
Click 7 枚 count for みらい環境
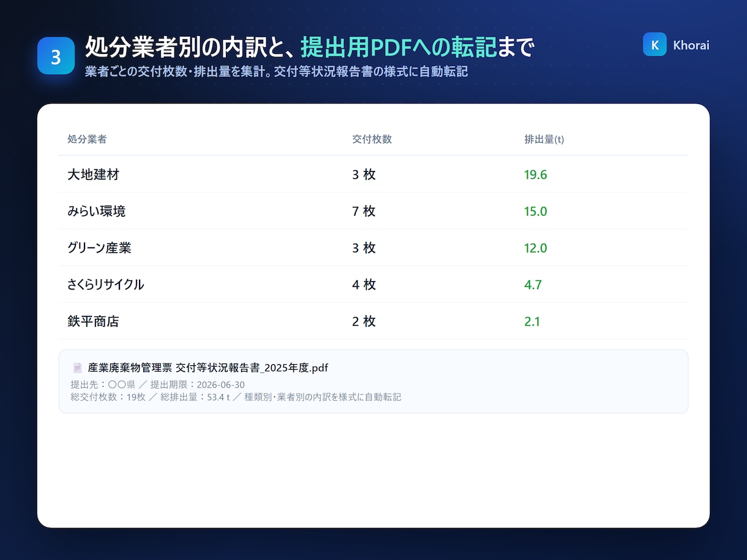[364, 211]
